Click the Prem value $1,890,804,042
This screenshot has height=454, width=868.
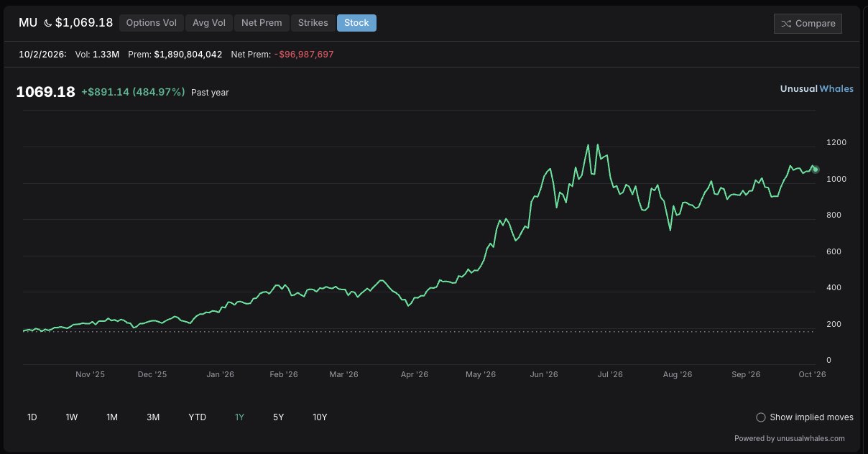(188, 55)
